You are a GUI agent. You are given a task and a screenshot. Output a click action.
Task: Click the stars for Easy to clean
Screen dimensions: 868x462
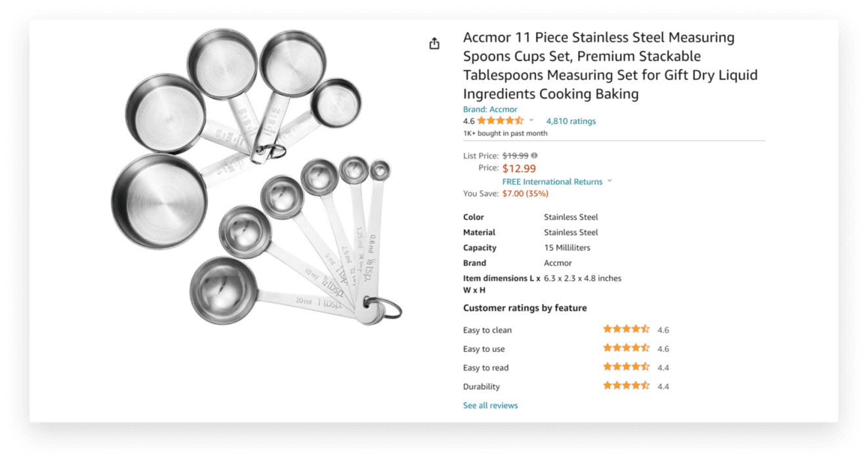tap(626, 329)
